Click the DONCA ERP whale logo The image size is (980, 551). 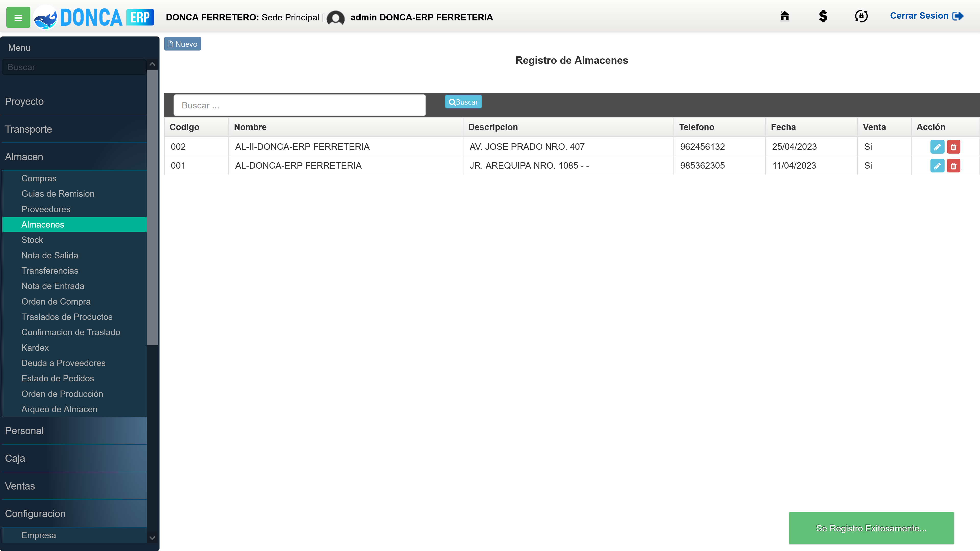click(x=94, y=18)
